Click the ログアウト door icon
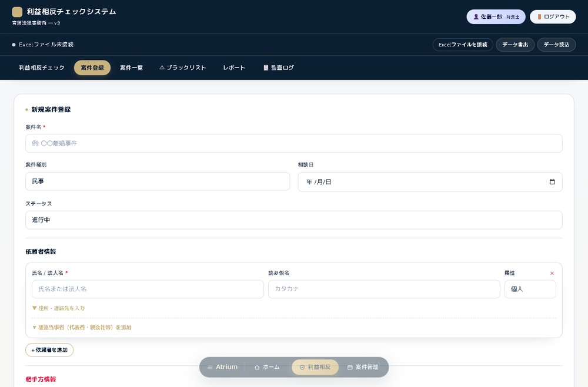Screen dimensions: 588x387 [539, 17]
